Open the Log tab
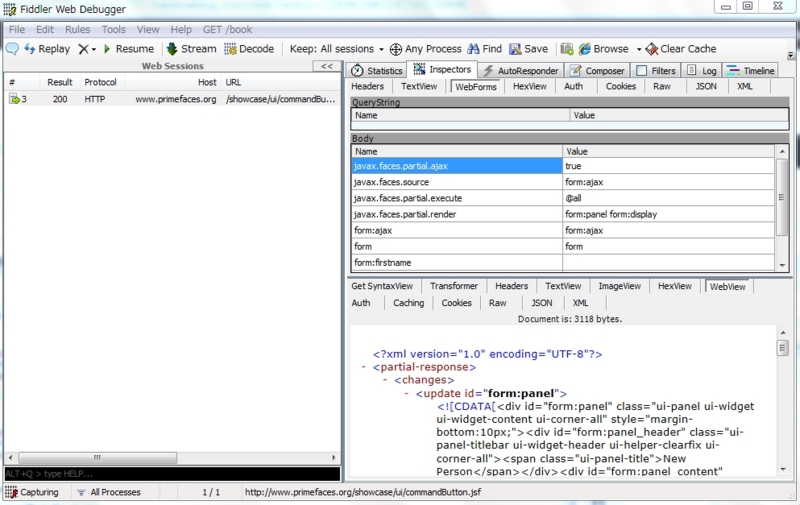Image resolution: width=800 pixels, height=505 pixels. (x=702, y=71)
